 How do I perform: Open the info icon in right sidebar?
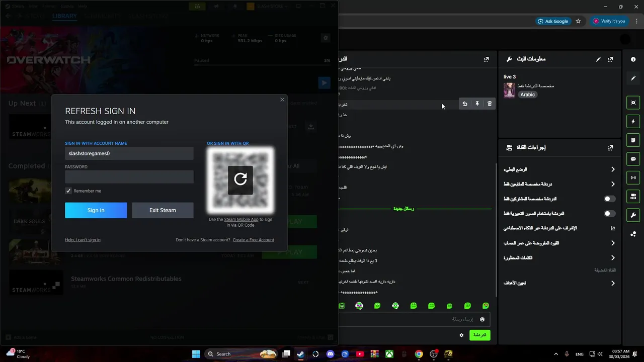pos(633,59)
